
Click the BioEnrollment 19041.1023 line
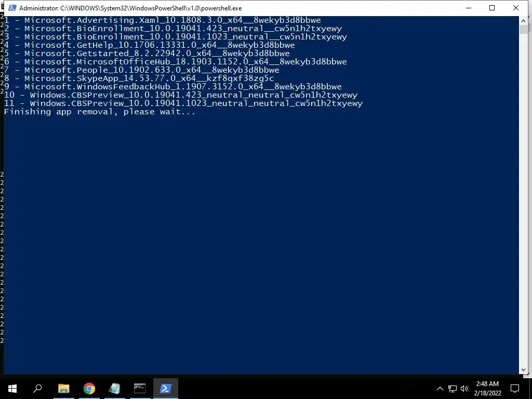click(176, 37)
